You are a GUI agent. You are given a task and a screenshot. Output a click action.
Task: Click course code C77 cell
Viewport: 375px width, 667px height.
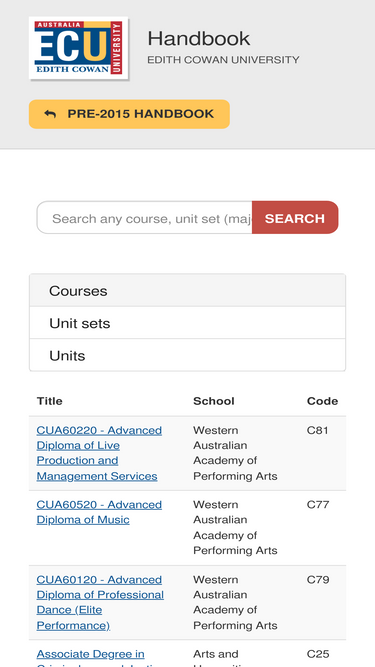click(x=318, y=505)
